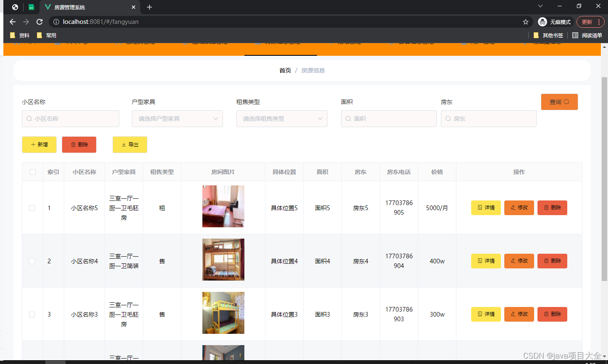Click the address bar URL

pos(101,22)
